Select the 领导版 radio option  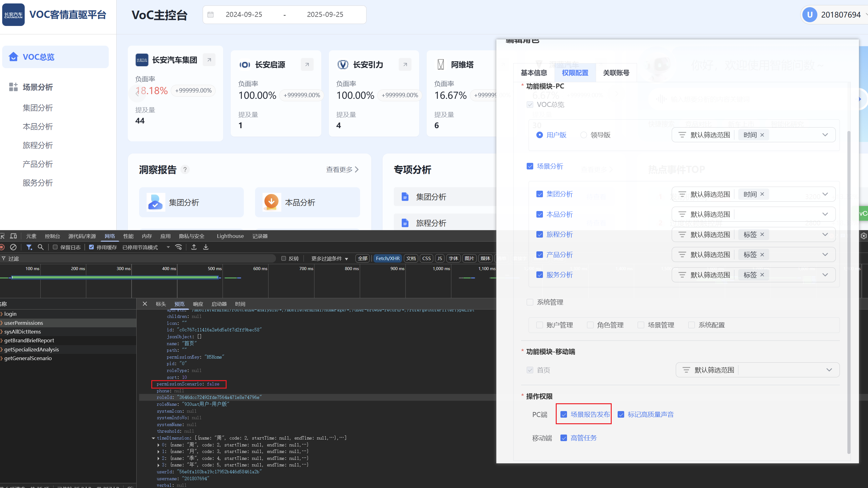click(583, 135)
